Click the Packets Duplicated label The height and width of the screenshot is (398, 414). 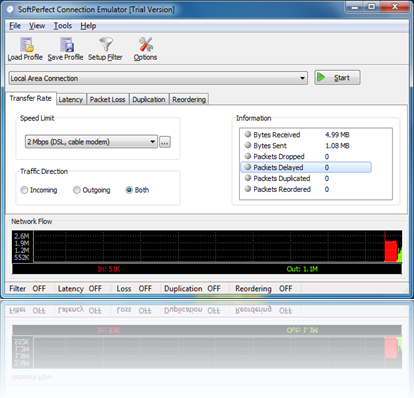pyautogui.click(x=282, y=178)
